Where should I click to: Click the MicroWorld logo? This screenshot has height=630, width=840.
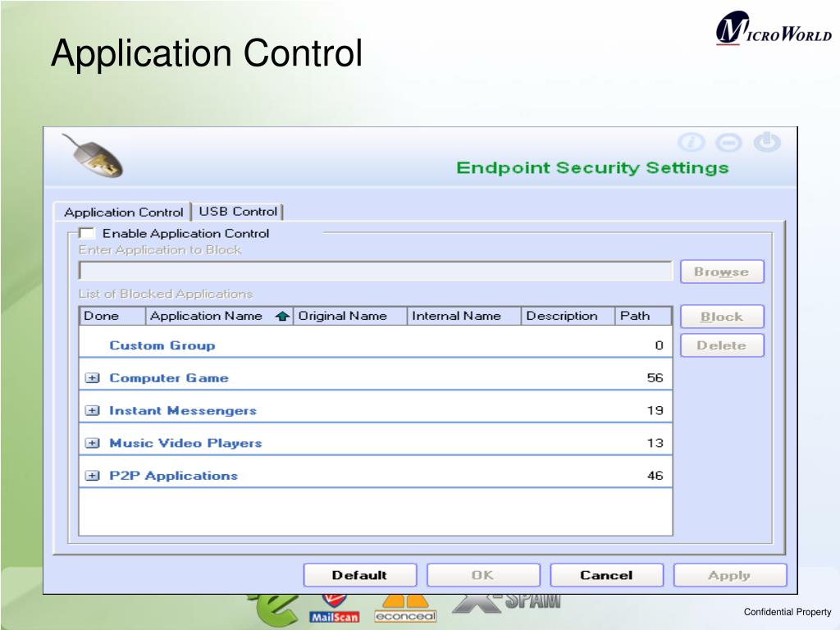(x=774, y=28)
